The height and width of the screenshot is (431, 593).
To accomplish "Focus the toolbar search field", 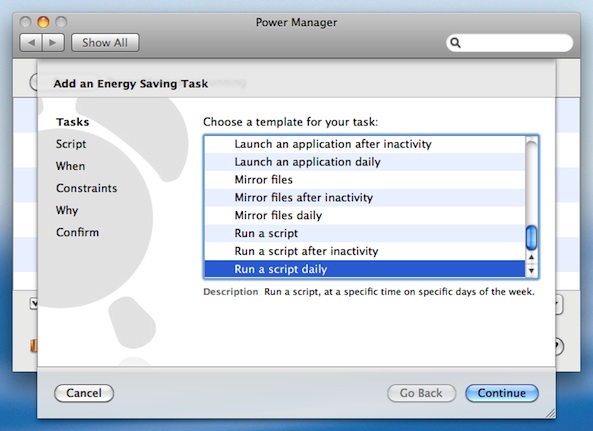I will pos(509,43).
